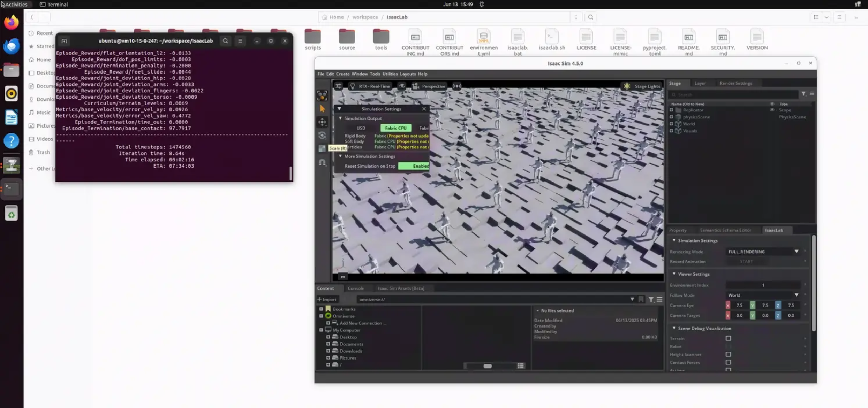
Task: Click the viewport eye visibility icon
Action: click(x=402, y=86)
